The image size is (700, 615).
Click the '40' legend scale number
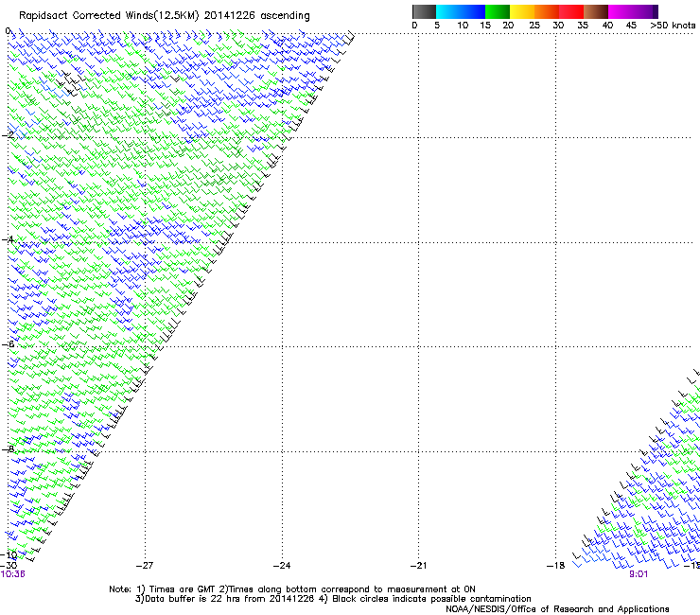(607, 26)
